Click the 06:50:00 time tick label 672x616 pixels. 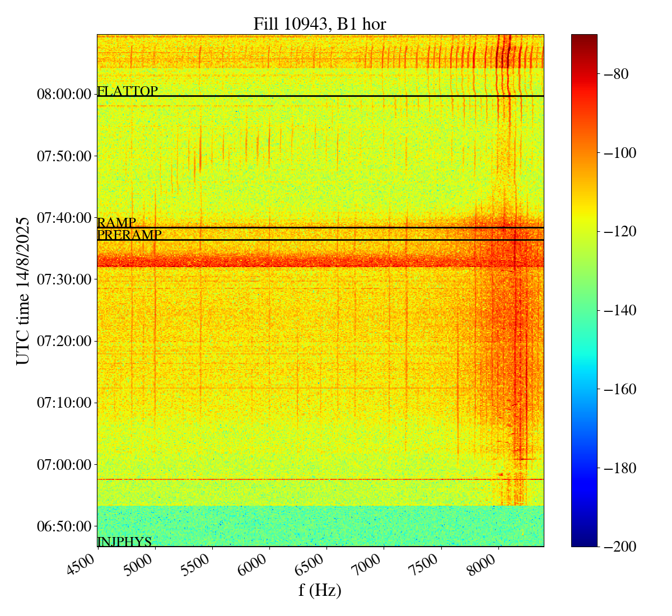pyautogui.click(x=64, y=526)
